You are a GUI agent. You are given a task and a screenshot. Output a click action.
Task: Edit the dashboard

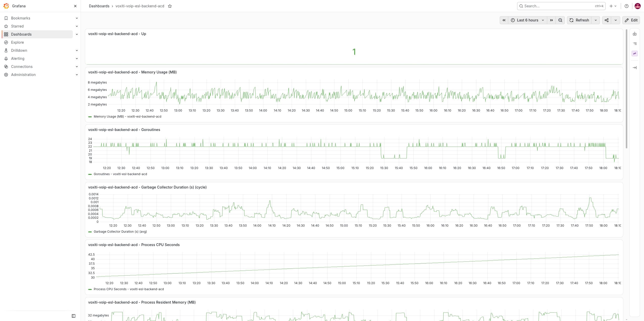(631, 20)
